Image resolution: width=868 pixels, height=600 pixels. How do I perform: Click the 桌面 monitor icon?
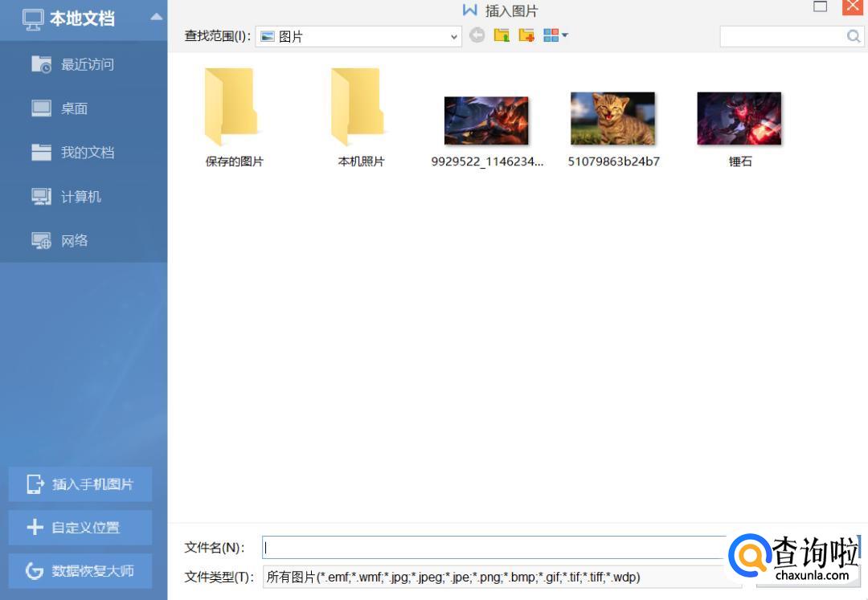(42, 108)
